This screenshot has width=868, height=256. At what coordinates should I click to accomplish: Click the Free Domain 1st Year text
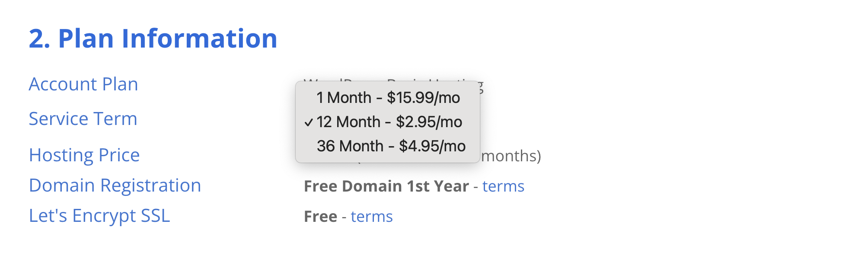386,186
